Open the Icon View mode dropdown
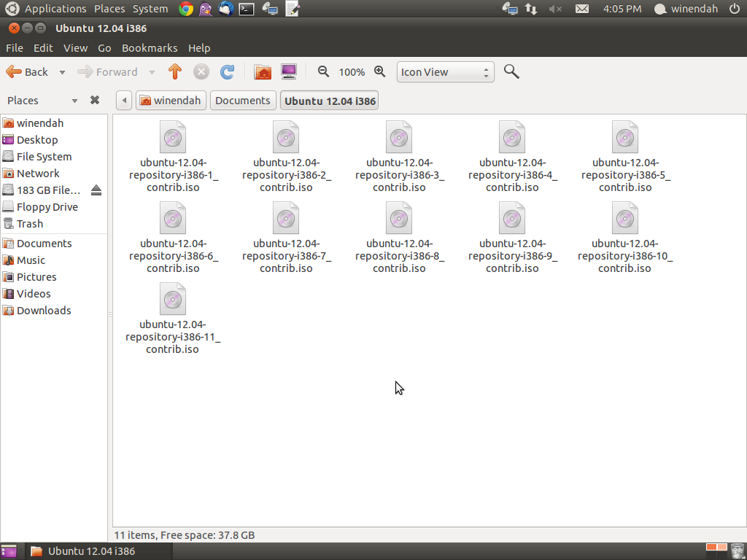The height and width of the screenshot is (560, 747). (x=445, y=72)
